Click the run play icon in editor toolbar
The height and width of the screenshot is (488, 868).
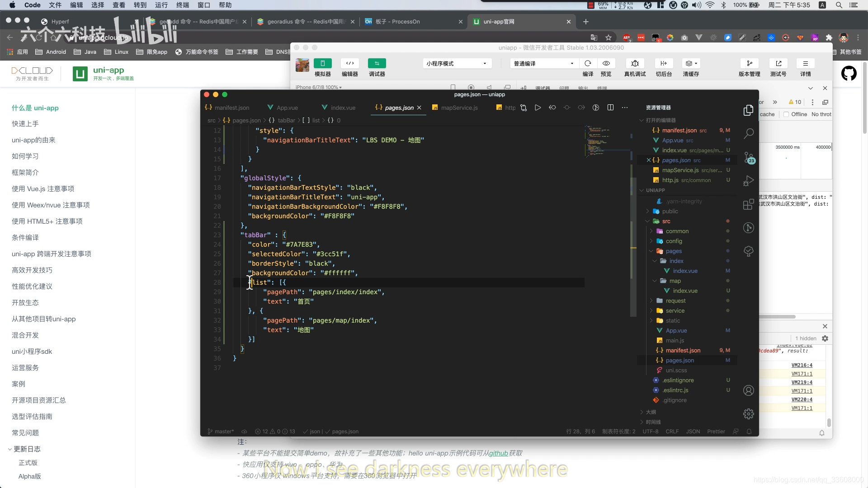point(538,108)
